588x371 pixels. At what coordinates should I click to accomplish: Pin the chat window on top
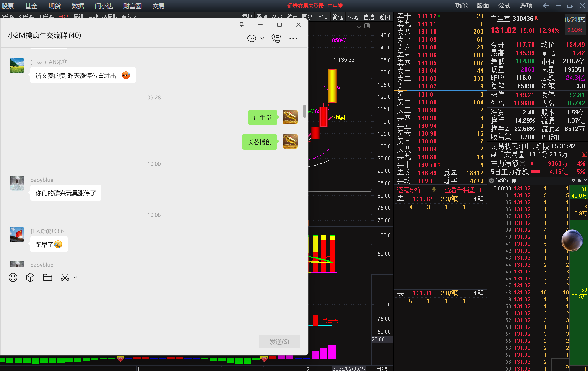coord(242,25)
